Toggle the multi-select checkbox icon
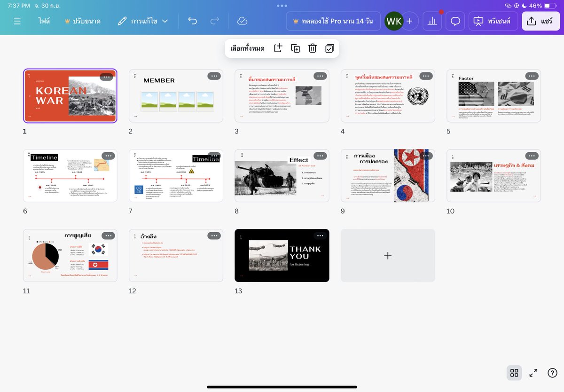This screenshot has width=564, height=392. click(x=330, y=48)
